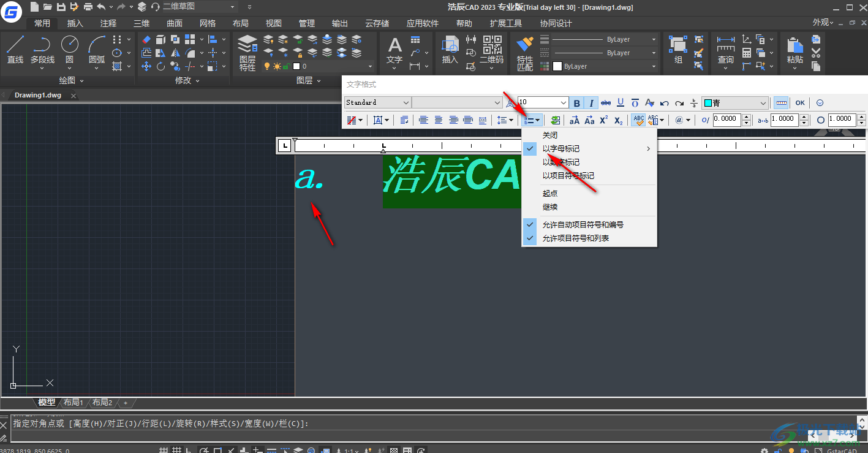The image size is (868, 453).
Task: Click the underline U icon
Action: coord(621,103)
